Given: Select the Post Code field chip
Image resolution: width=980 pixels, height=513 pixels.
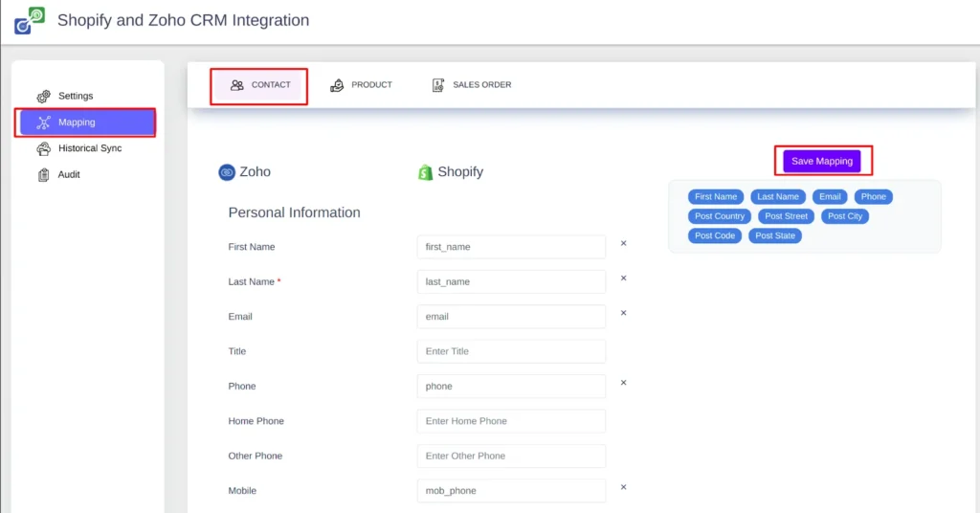Looking at the screenshot, I should click(x=715, y=235).
